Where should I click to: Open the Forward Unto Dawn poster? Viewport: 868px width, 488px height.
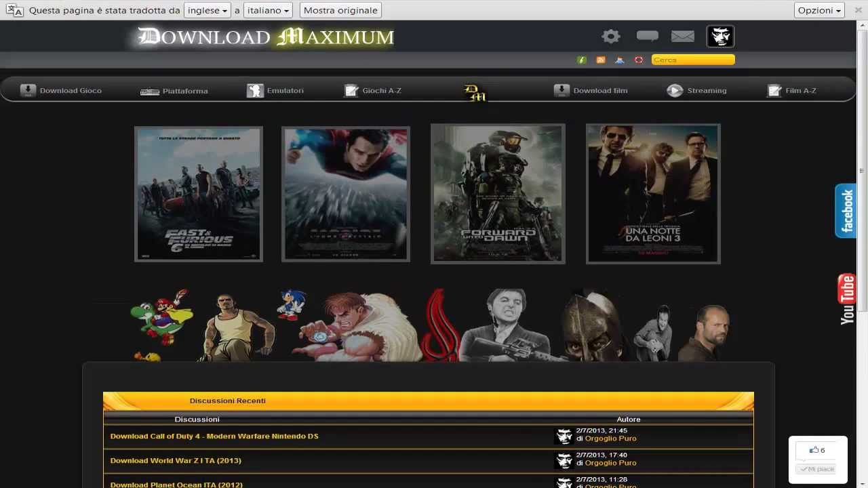(x=498, y=194)
